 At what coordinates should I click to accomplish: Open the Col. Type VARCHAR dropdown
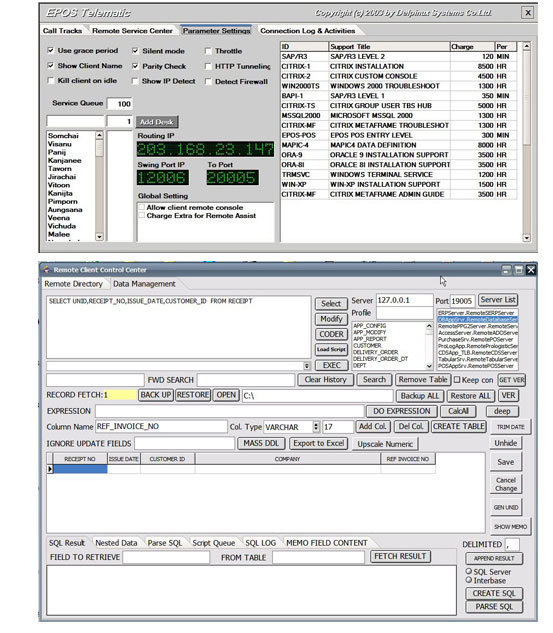click(x=316, y=427)
